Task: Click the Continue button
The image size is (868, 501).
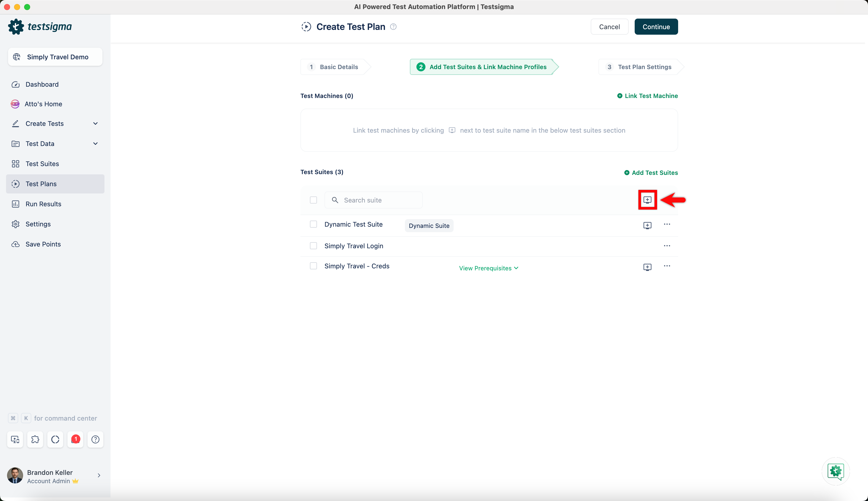Action: click(x=656, y=27)
